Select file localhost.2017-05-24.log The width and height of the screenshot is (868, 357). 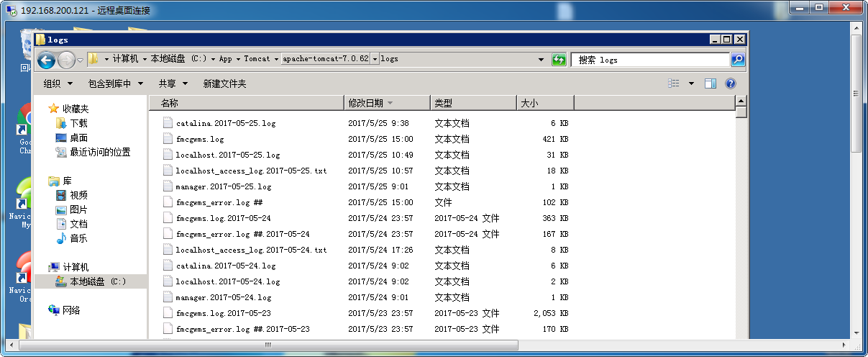(228, 281)
